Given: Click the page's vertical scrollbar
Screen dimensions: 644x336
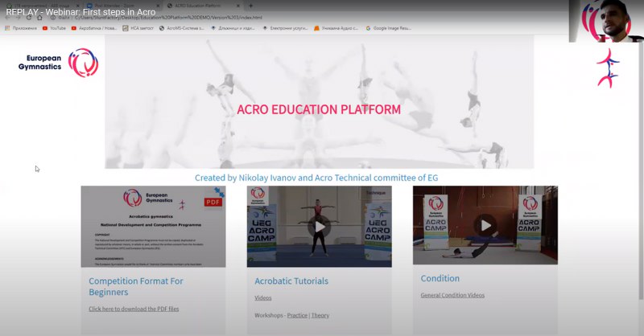Looking at the screenshot, I should click(x=641, y=170).
